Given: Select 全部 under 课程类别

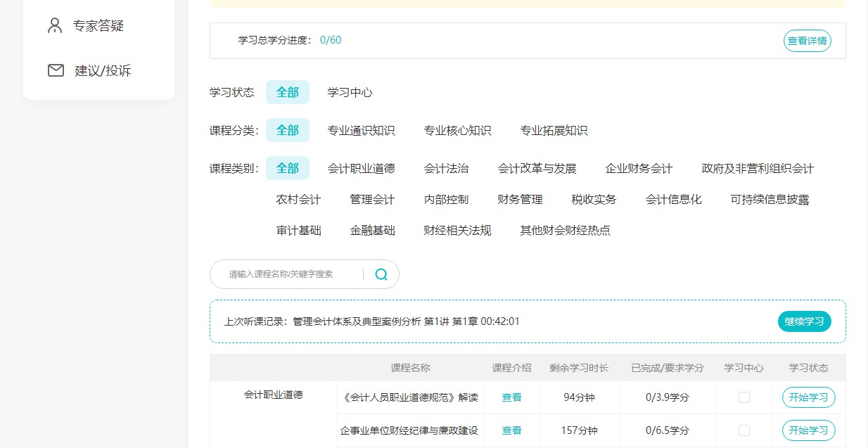Looking at the screenshot, I should (x=287, y=168).
